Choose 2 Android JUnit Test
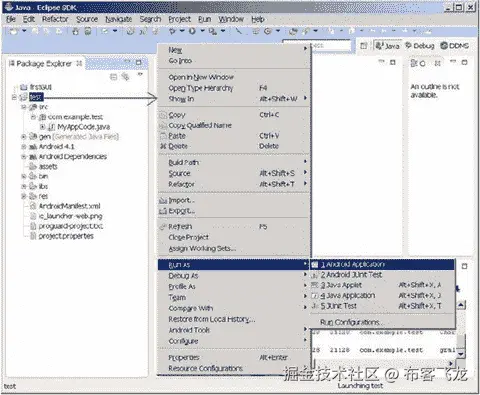This screenshot has width=480, height=395. click(x=382, y=275)
